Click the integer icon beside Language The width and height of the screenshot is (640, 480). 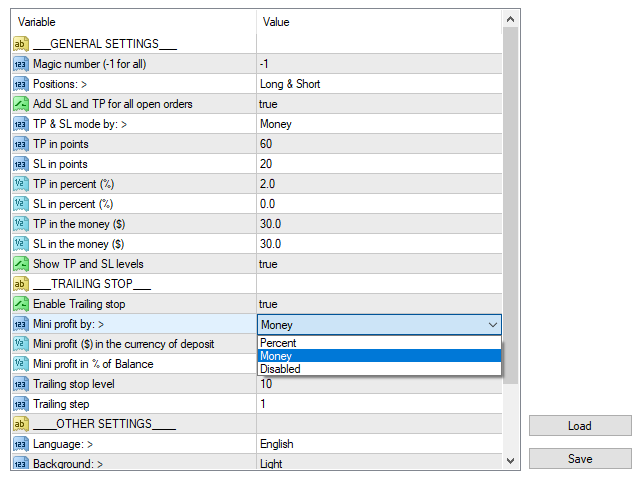click(x=20, y=444)
